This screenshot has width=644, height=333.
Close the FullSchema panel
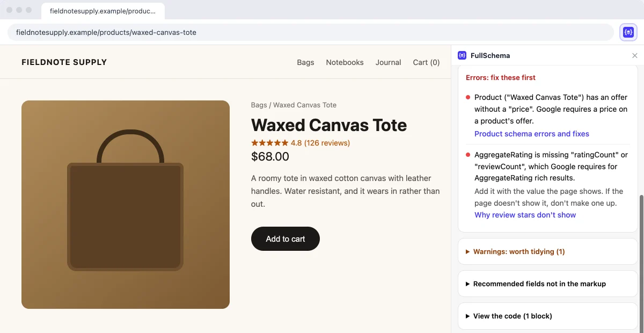[635, 55]
